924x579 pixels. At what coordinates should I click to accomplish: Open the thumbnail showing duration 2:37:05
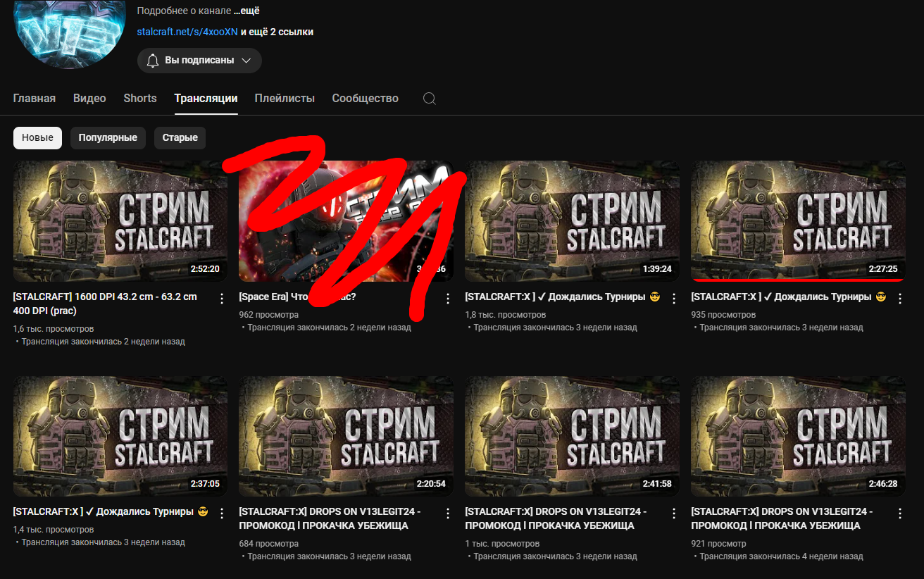120,436
